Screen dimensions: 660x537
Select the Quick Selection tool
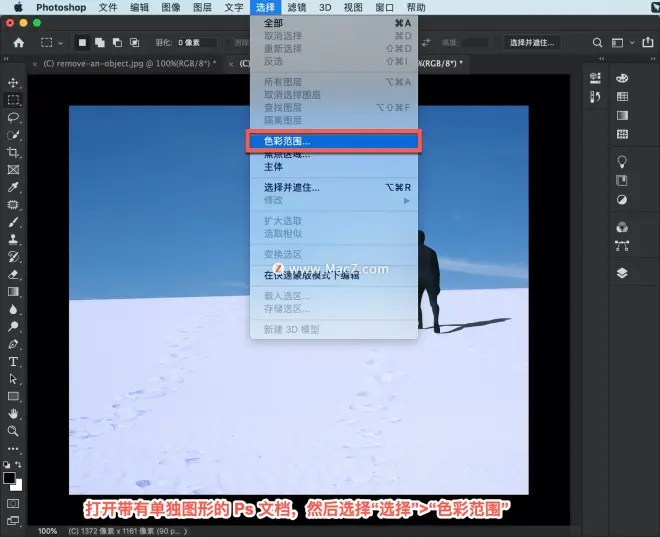(13, 135)
